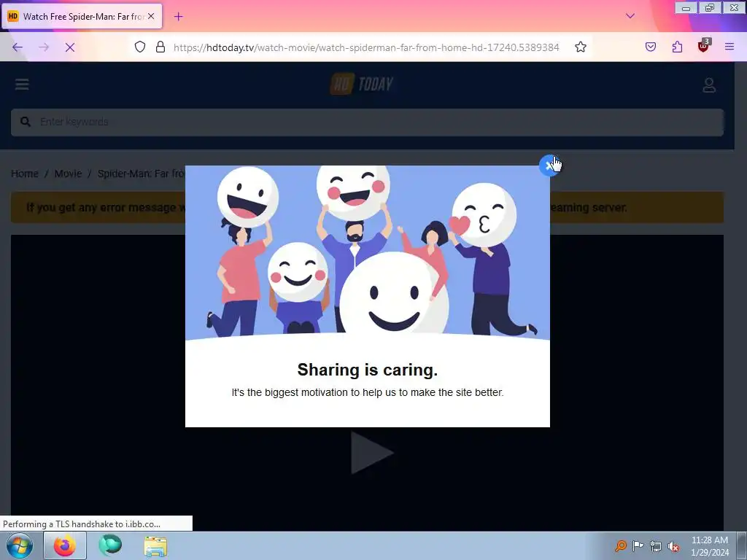The width and height of the screenshot is (747, 560).
Task: Click the address bar URL
Action: coord(366,47)
